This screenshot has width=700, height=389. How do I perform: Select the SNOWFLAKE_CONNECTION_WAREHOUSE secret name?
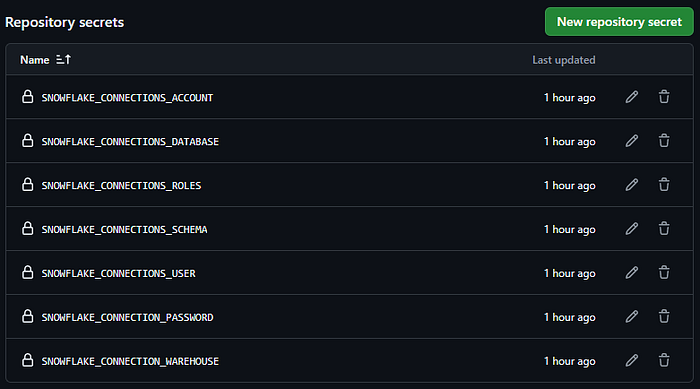click(130, 361)
